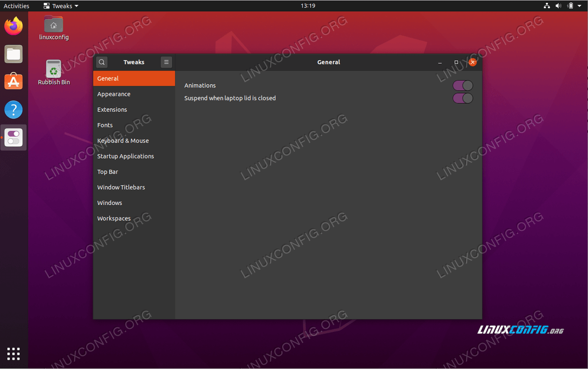Minimize the Tweaks window
This screenshot has height=369, width=588.
tap(440, 62)
